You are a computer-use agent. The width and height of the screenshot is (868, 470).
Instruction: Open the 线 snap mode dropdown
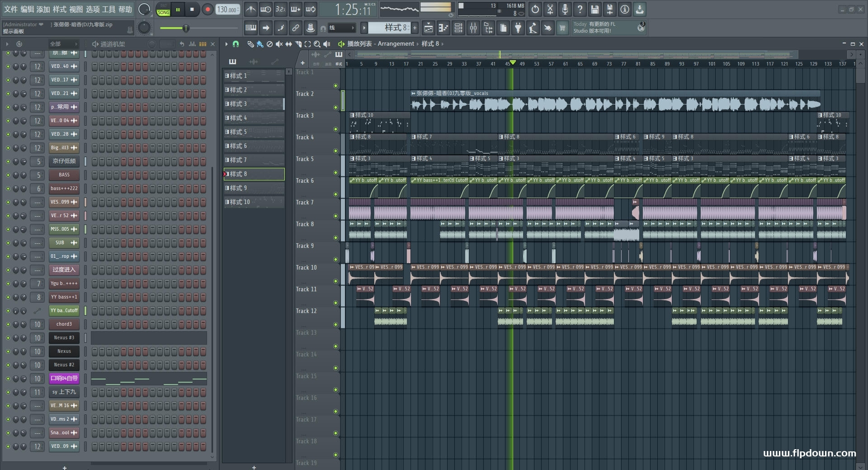[341, 28]
